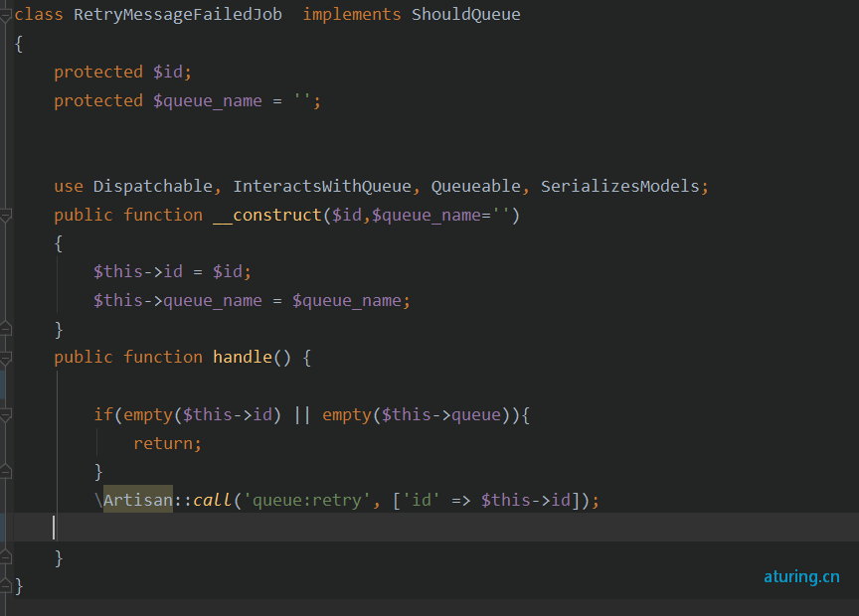Click $queue_name on the right of the assignment

tap(347, 301)
